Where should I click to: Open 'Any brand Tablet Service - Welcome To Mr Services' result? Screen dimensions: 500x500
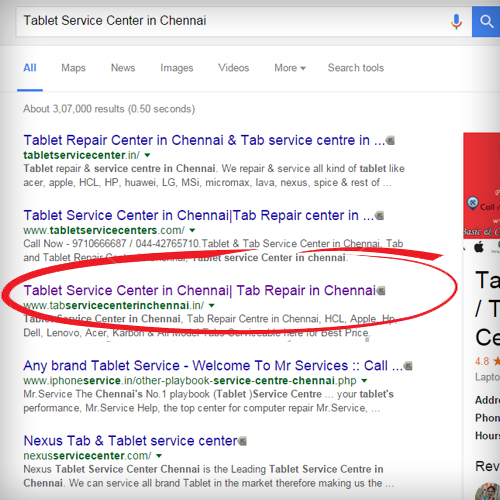(x=213, y=366)
